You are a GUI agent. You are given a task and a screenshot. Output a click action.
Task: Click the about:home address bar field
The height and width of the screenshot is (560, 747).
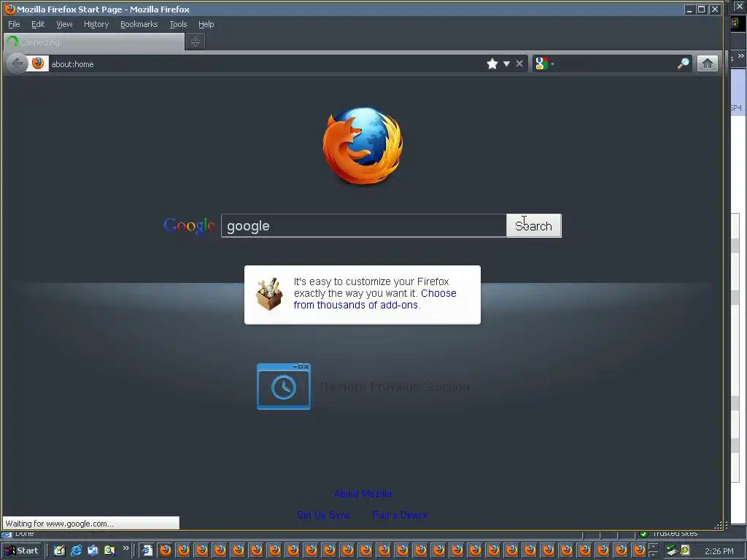(267, 64)
